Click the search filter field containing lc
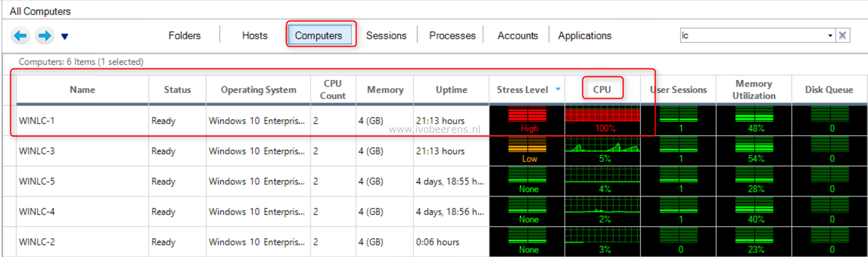The image size is (868, 257). pyautogui.click(x=753, y=35)
